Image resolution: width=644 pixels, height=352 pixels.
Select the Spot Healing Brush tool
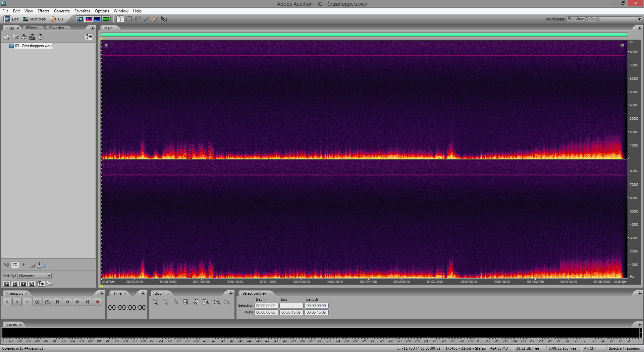tap(155, 19)
